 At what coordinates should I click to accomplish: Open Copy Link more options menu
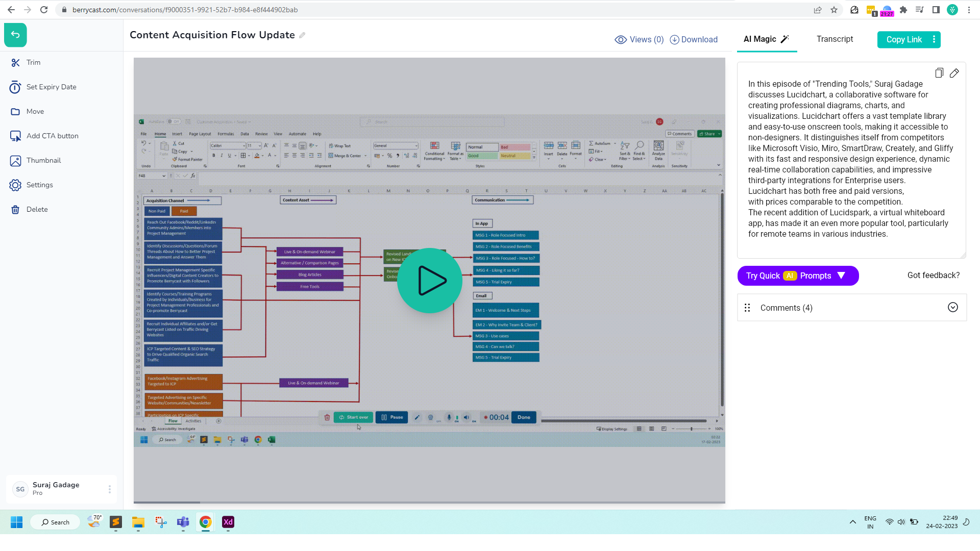click(934, 39)
